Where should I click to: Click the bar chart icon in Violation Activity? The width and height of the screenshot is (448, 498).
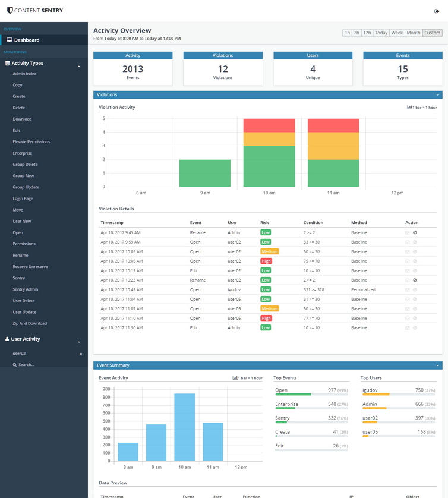(x=409, y=108)
